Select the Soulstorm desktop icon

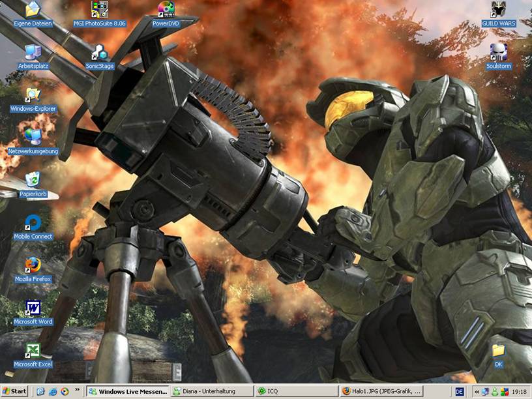point(498,53)
